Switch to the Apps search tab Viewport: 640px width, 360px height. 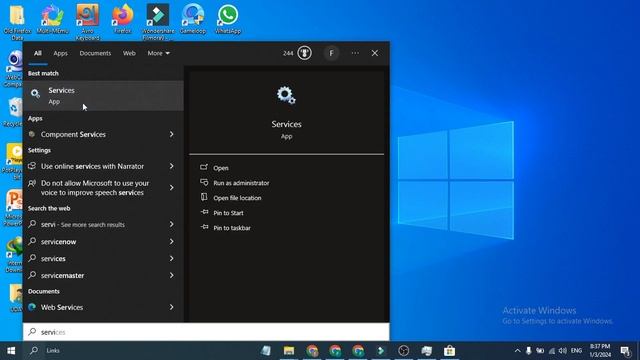tap(60, 53)
